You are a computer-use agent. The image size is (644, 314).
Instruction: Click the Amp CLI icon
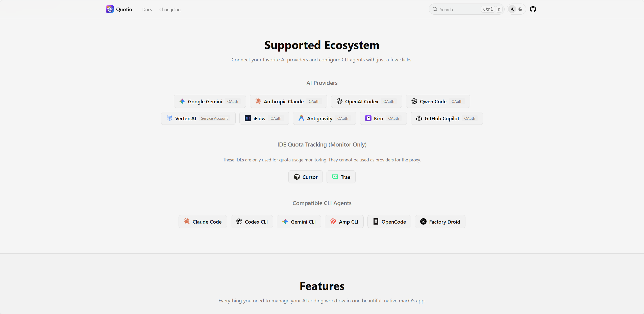[x=333, y=222]
